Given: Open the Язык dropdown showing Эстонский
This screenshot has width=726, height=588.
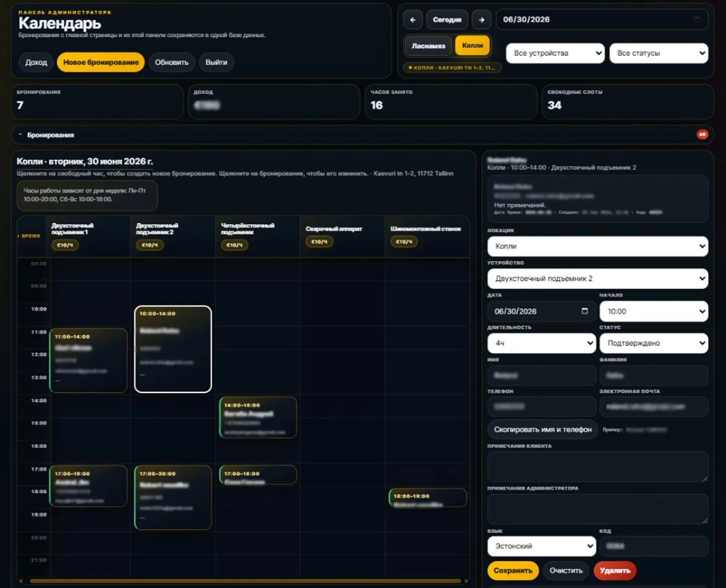Looking at the screenshot, I should (x=541, y=546).
